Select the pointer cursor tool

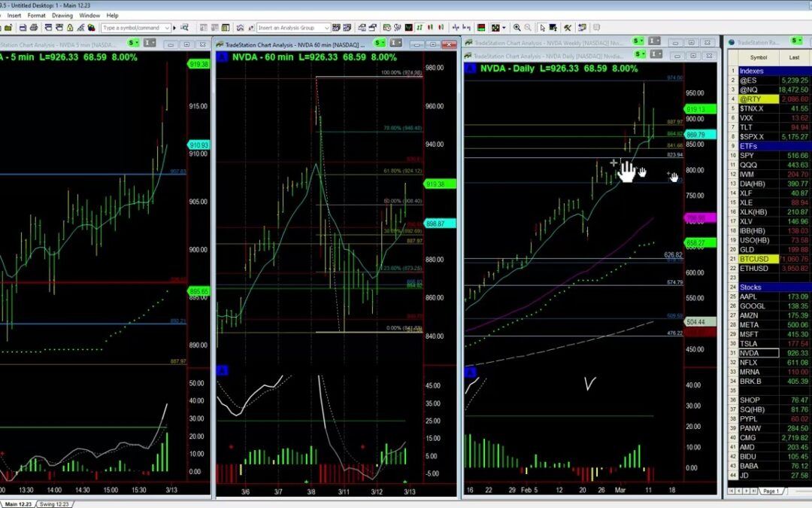[542, 28]
